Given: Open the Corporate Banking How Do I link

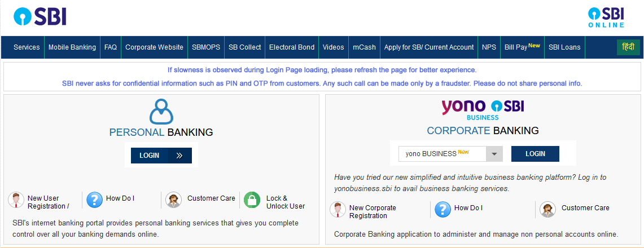Looking at the screenshot, I should pyautogui.click(x=468, y=208).
